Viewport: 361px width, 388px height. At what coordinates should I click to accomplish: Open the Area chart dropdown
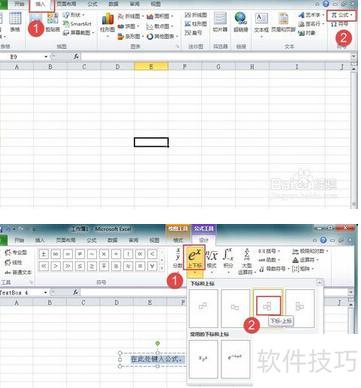(x=160, y=16)
